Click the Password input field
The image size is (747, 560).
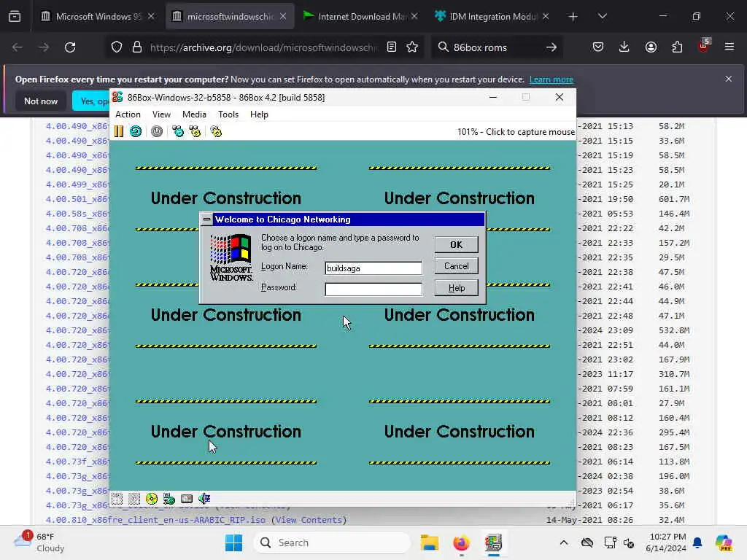point(373,289)
